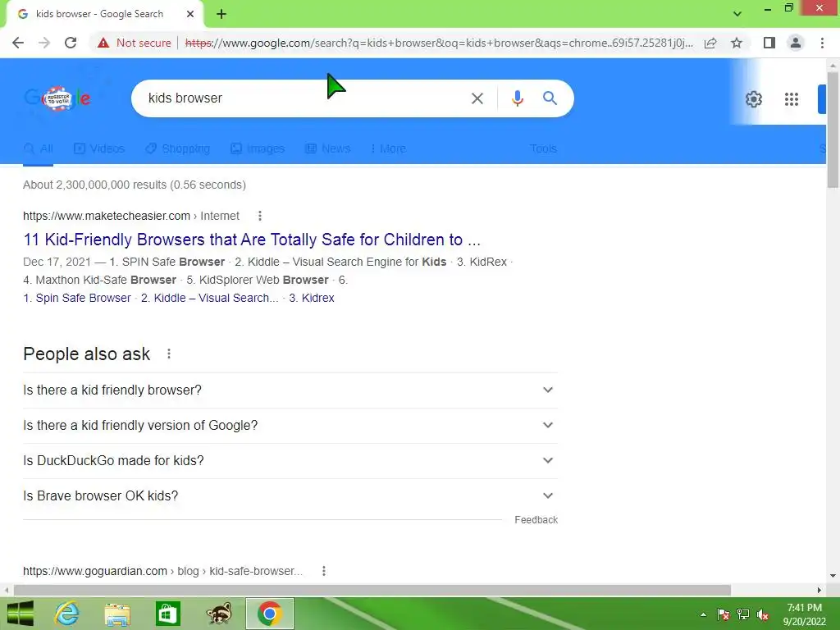This screenshot has width=840, height=630.
Task: Go back using the browser back arrow
Action: pos(18,43)
